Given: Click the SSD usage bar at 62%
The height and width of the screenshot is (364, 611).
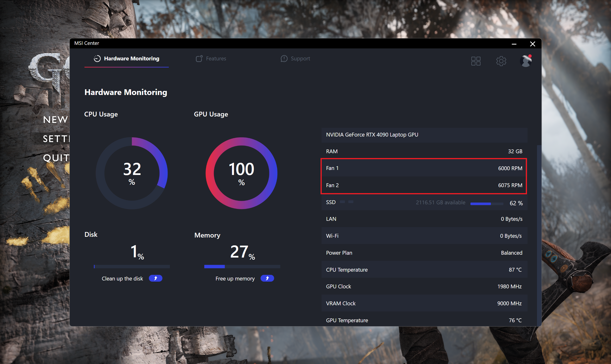Looking at the screenshot, I should click(487, 204).
